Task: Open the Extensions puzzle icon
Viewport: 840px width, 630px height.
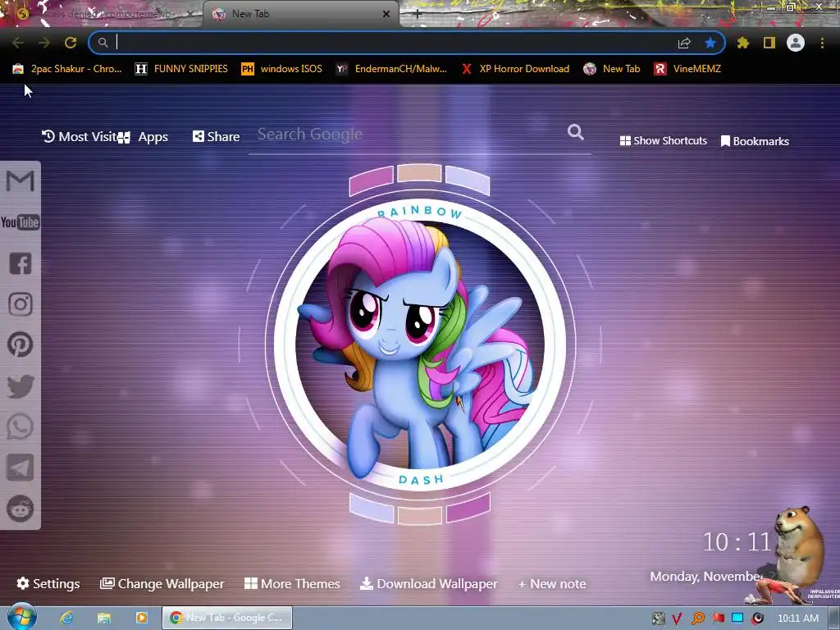Action: pos(743,43)
